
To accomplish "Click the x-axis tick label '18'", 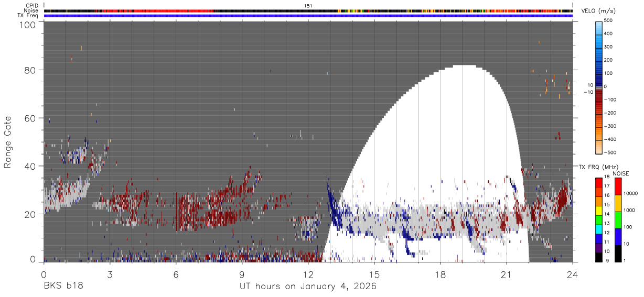I will pos(441,274).
